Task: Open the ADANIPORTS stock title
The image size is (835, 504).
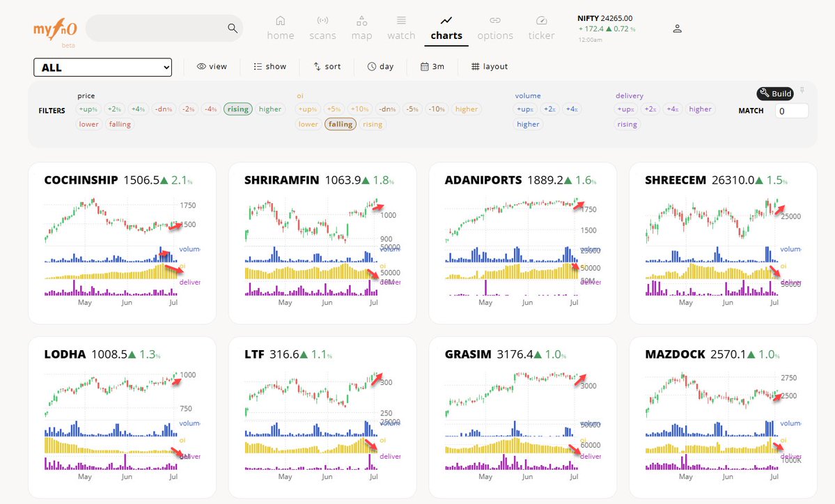Action: pos(483,180)
